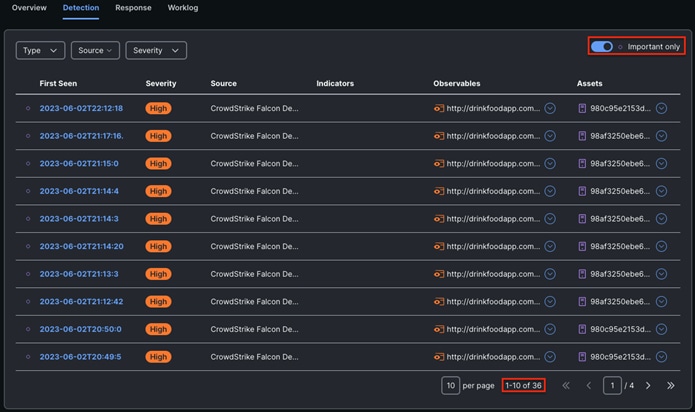Screen dimensions: 695x412
Task: Expand observables for the 20:50:0 row
Action: (550, 329)
